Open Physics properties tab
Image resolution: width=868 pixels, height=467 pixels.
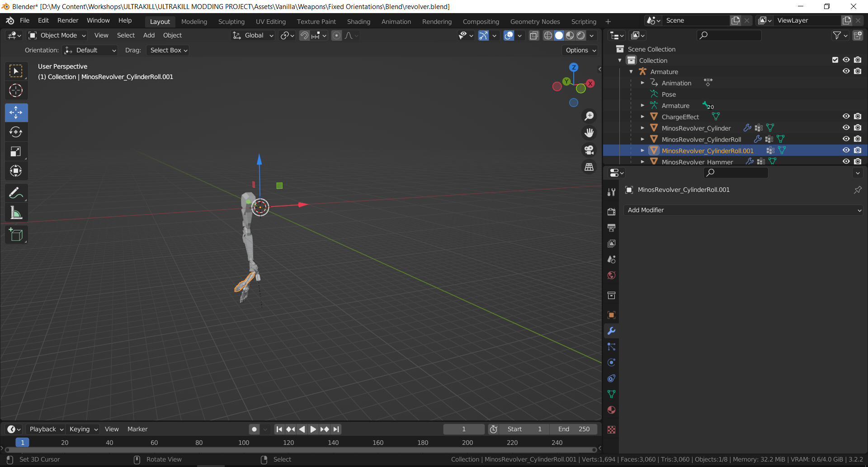point(611,363)
